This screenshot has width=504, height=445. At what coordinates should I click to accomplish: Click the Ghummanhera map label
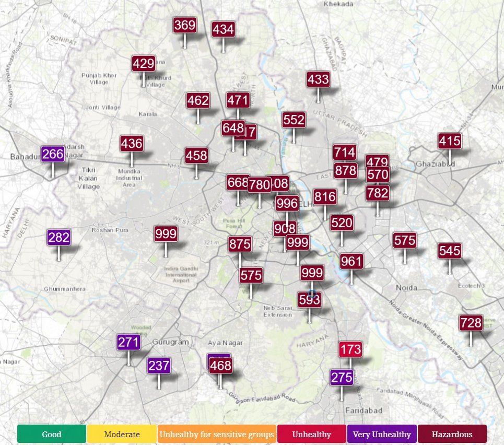tap(65, 289)
